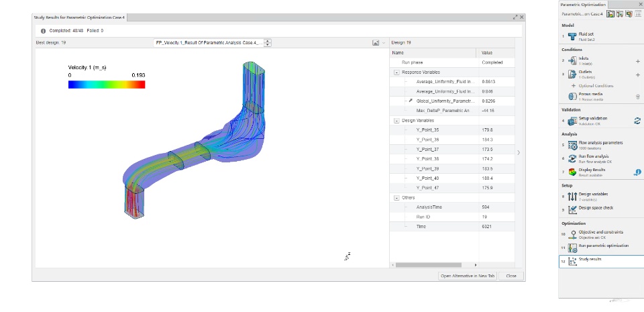Delete Porous media with trash icon
This screenshot has height=312, width=644.
pos(638,97)
